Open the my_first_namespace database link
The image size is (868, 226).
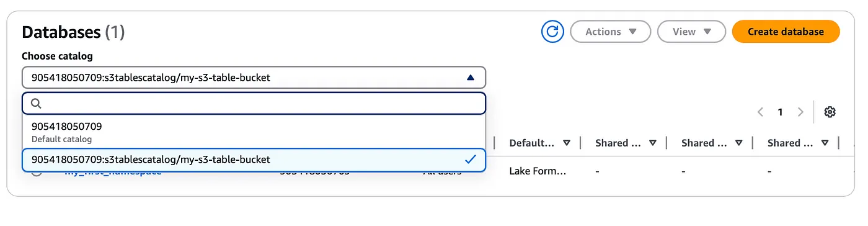click(113, 172)
